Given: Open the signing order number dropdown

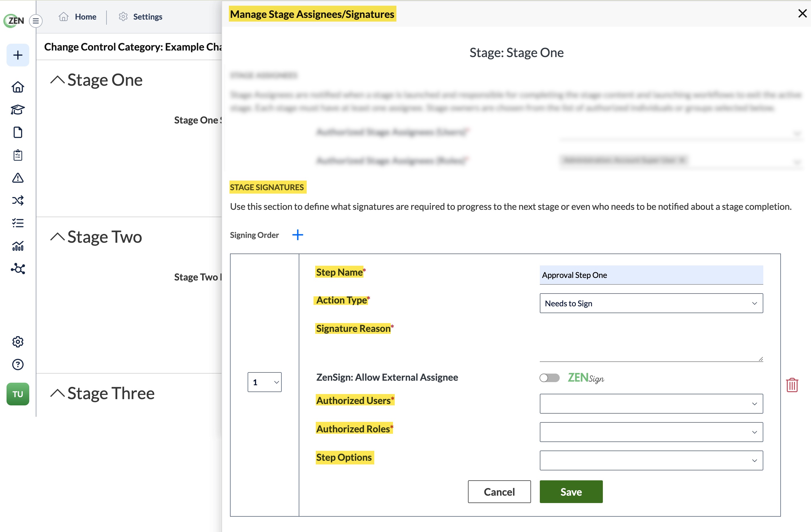Looking at the screenshot, I should tap(264, 382).
